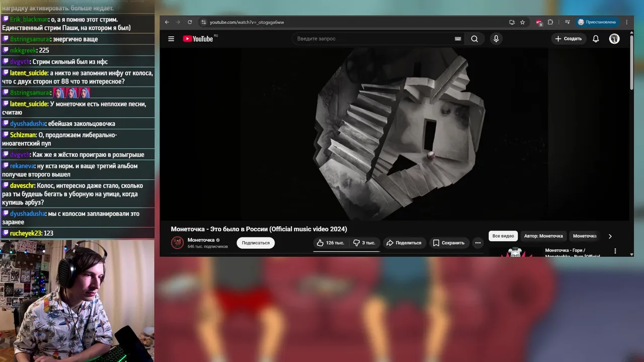
Task: Reload the YouTube page
Action: 190,22
